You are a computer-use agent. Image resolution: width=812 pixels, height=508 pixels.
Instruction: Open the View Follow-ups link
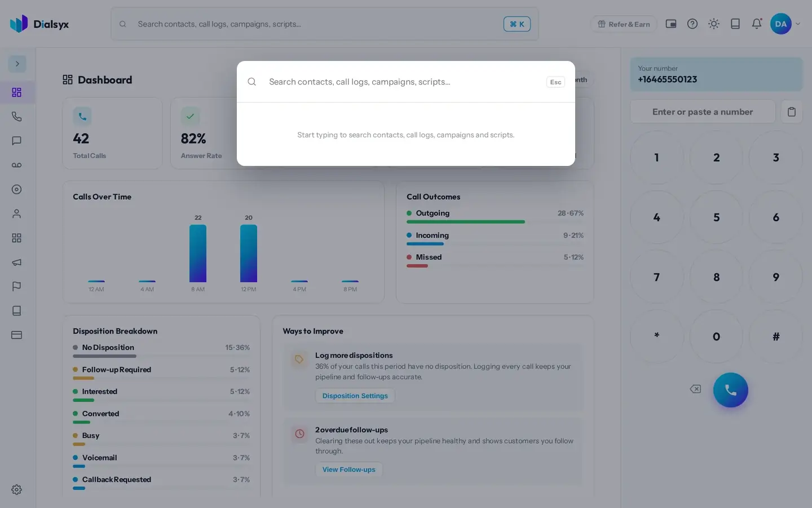pyautogui.click(x=348, y=470)
